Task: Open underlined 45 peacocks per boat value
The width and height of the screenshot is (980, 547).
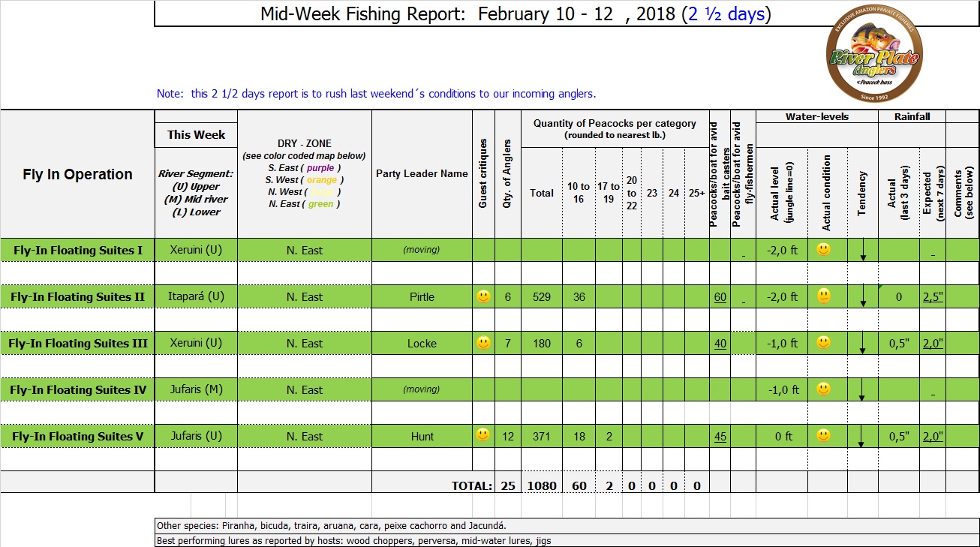Action: [720, 437]
